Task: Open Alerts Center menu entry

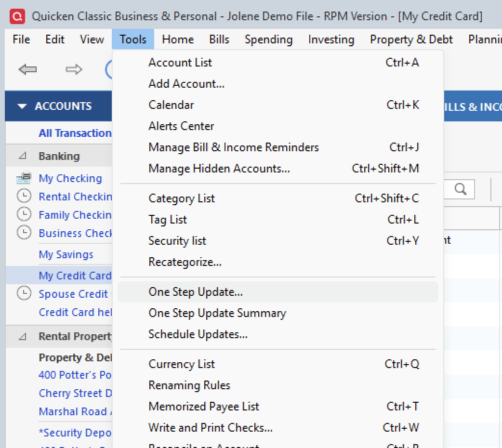Action: pos(277,126)
